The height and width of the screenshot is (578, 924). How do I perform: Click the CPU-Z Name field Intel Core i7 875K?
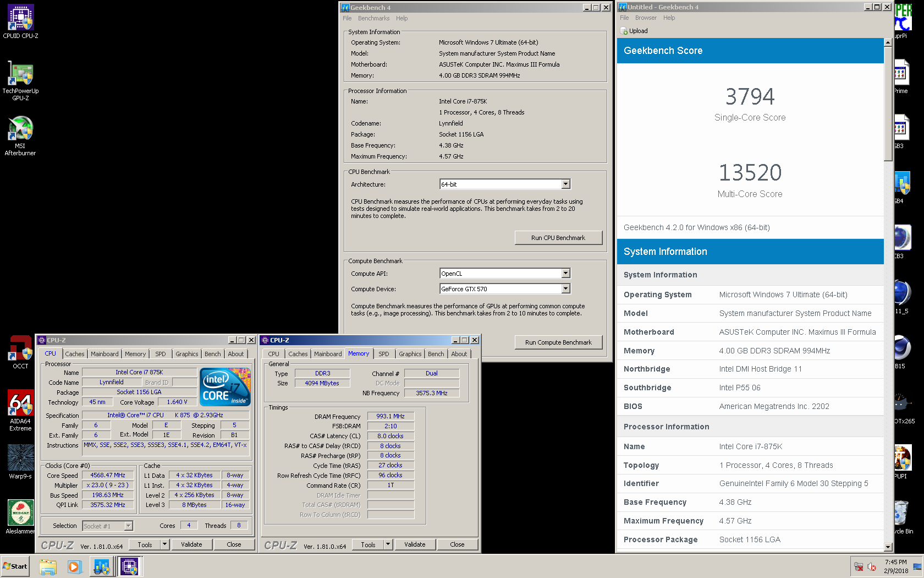coord(139,373)
